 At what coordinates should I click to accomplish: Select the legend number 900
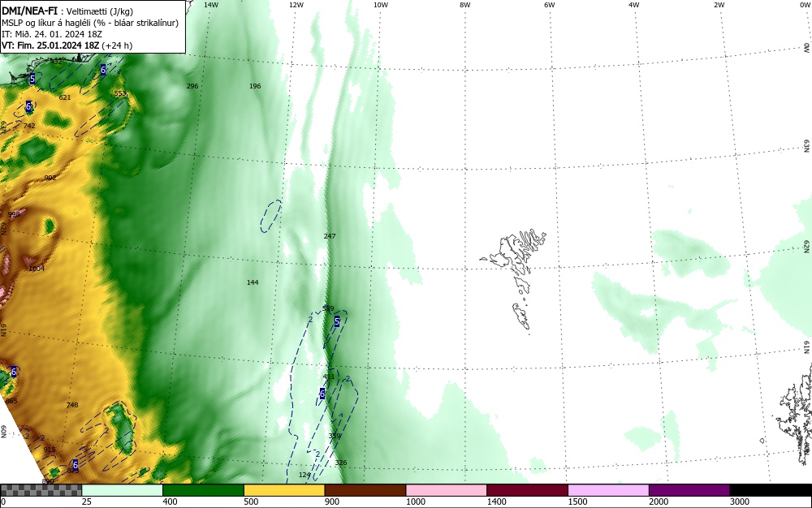[x=332, y=502]
